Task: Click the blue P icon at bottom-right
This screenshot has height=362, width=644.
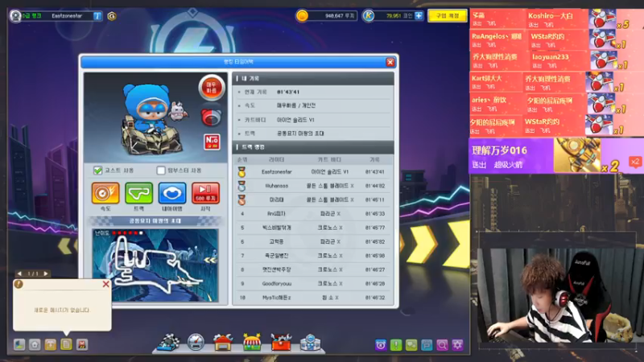Action: click(x=427, y=345)
